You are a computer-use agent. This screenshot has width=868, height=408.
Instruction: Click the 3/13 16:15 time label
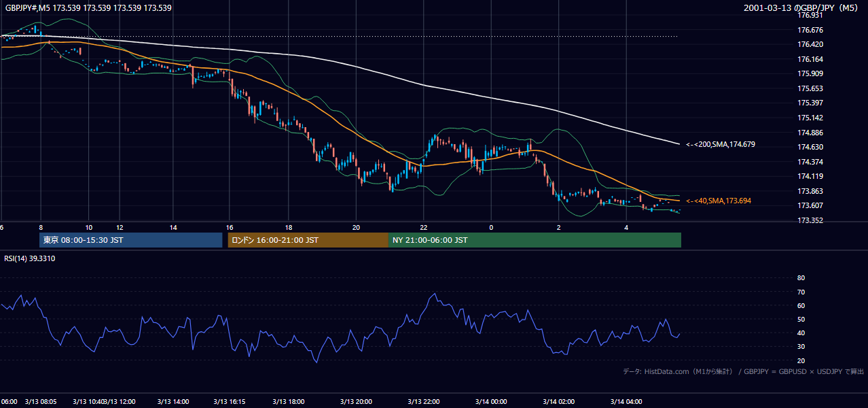(230, 402)
